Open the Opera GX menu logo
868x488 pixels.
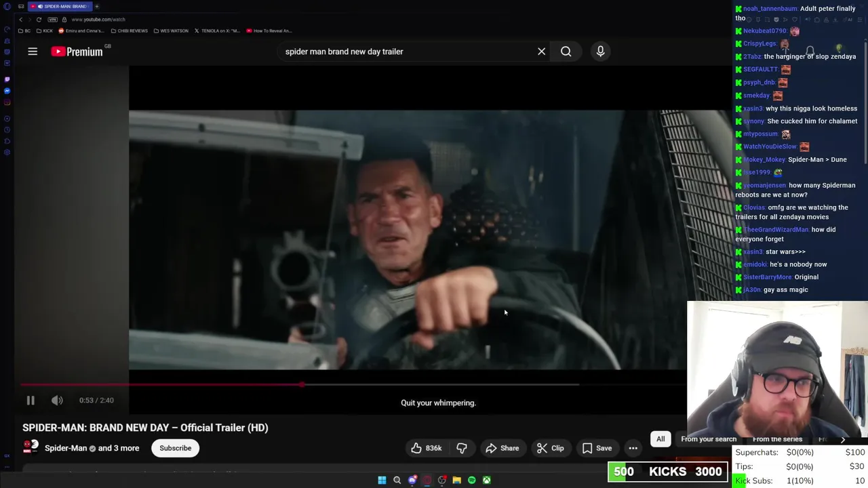7,7
